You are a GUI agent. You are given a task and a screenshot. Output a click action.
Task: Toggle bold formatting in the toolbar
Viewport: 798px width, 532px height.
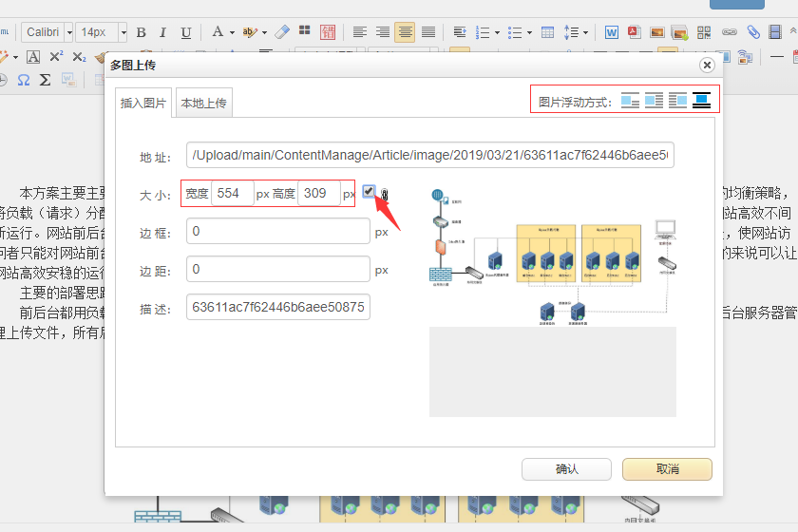(141, 32)
